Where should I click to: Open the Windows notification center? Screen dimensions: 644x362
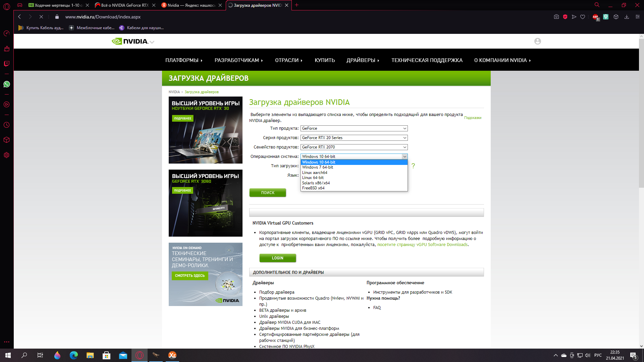pyautogui.click(x=634, y=355)
